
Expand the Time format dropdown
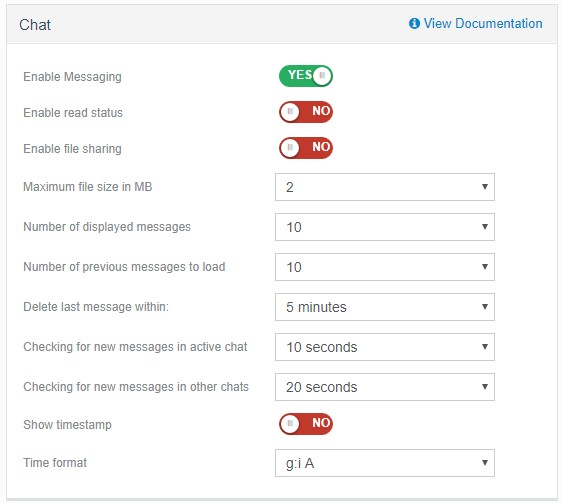coord(385,463)
